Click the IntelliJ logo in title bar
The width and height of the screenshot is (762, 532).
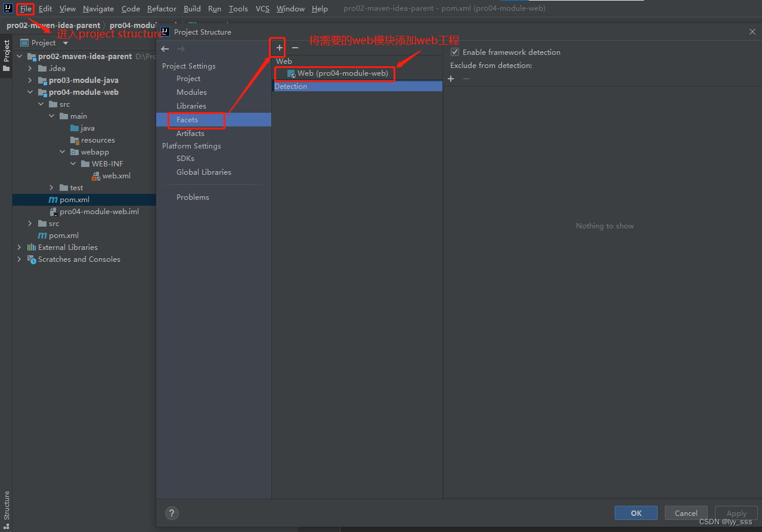(8, 8)
